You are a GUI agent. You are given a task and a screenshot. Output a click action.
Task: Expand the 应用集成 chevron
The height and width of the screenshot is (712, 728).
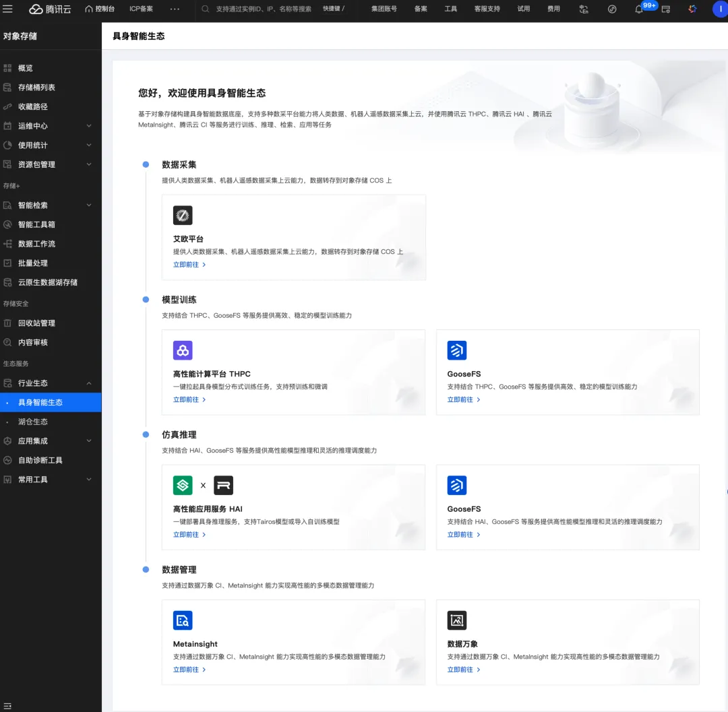(89, 441)
